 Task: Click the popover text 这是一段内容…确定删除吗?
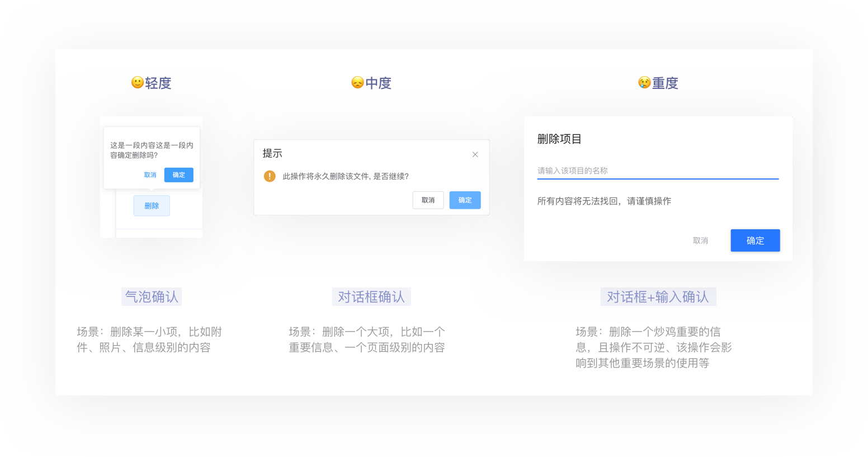click(152, 150)
